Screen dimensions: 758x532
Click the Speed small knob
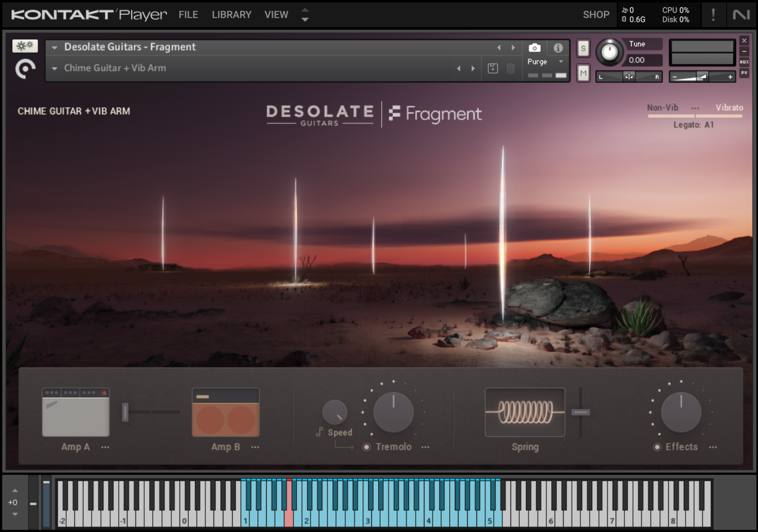tap(335, 412)
